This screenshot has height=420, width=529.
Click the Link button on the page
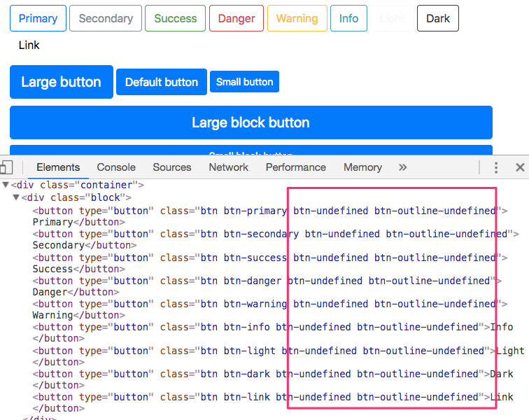(29, 45)
